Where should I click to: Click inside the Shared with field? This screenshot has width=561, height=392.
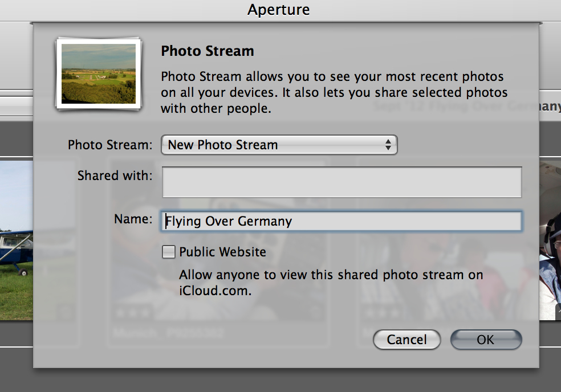click(x=342, y=182)
